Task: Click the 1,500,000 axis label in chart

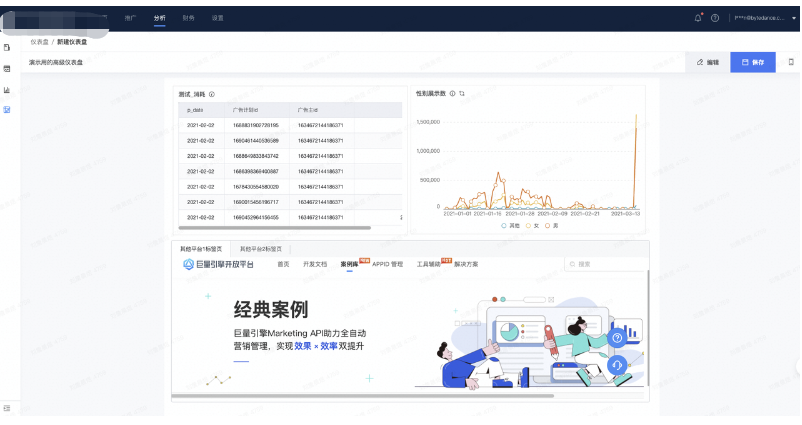Action: tap(428, 122)
